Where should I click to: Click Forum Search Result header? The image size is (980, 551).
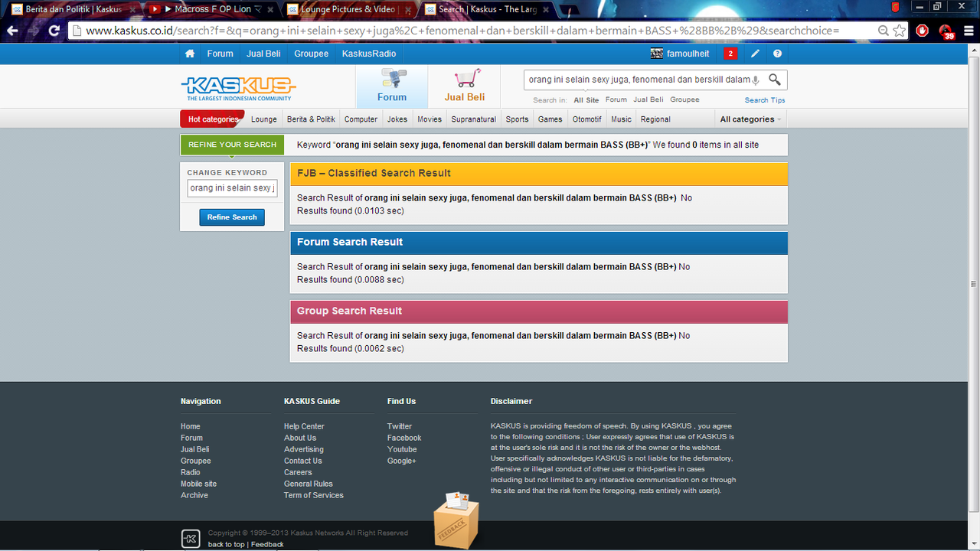click(538, 242)
